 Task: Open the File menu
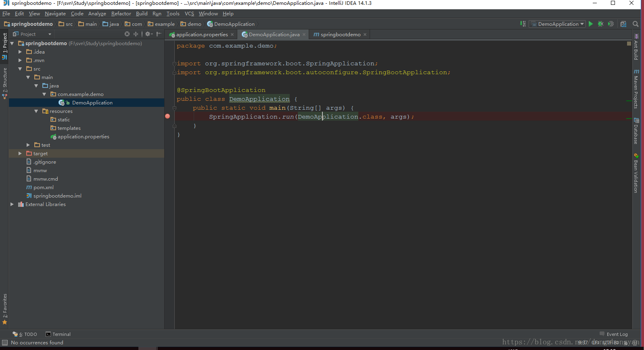pos(6,13)
